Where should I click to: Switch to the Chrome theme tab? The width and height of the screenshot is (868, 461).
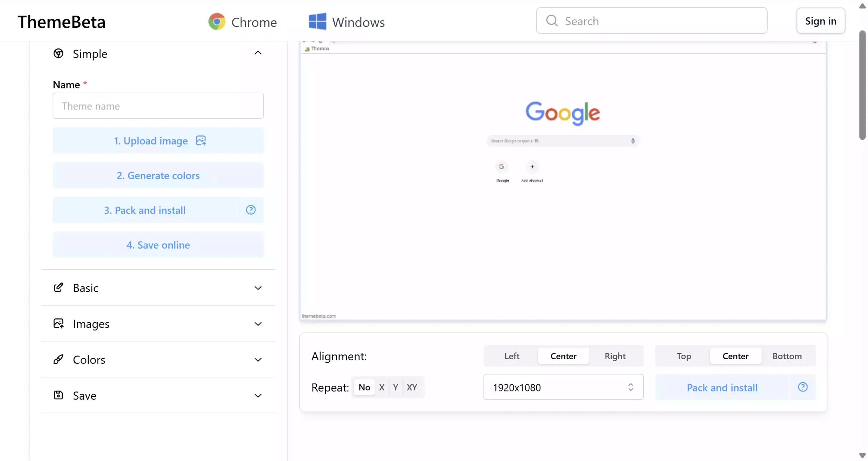point(242,21)
